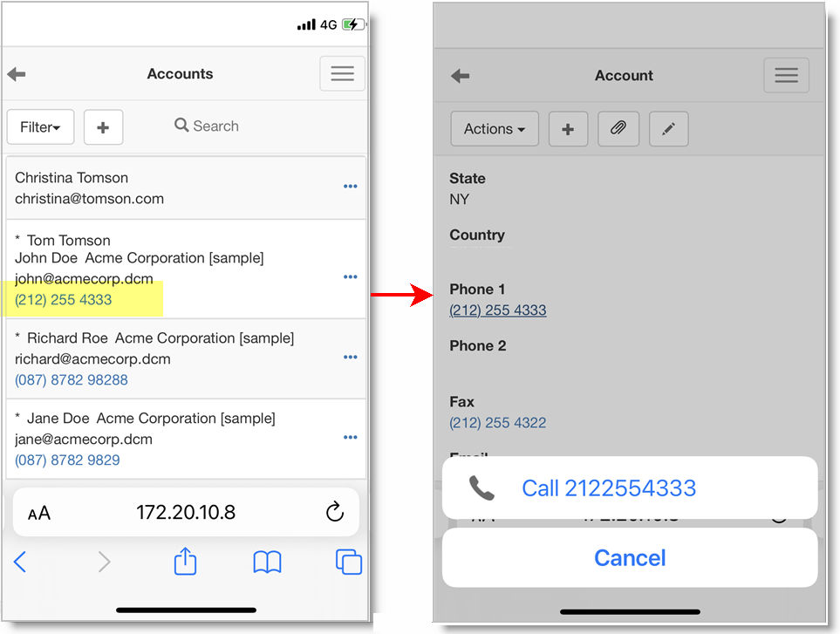
Task: Reload the page at 172.20.10.8
Action: click(334, 512)
